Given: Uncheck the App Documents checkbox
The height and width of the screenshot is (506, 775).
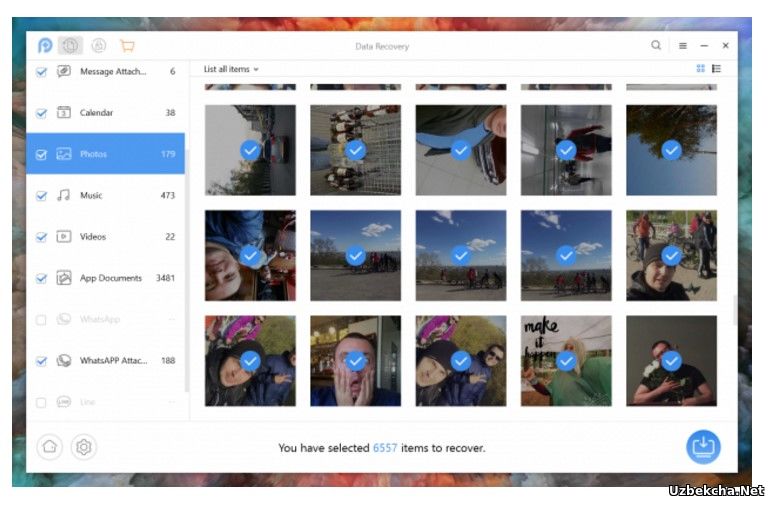Looking at the screenshot, I should point(42,278).
